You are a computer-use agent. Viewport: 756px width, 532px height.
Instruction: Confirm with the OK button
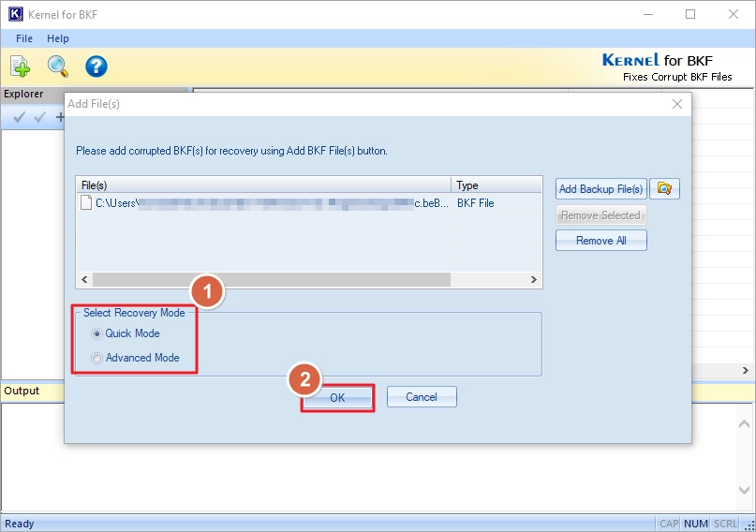[x=337, y=397]
